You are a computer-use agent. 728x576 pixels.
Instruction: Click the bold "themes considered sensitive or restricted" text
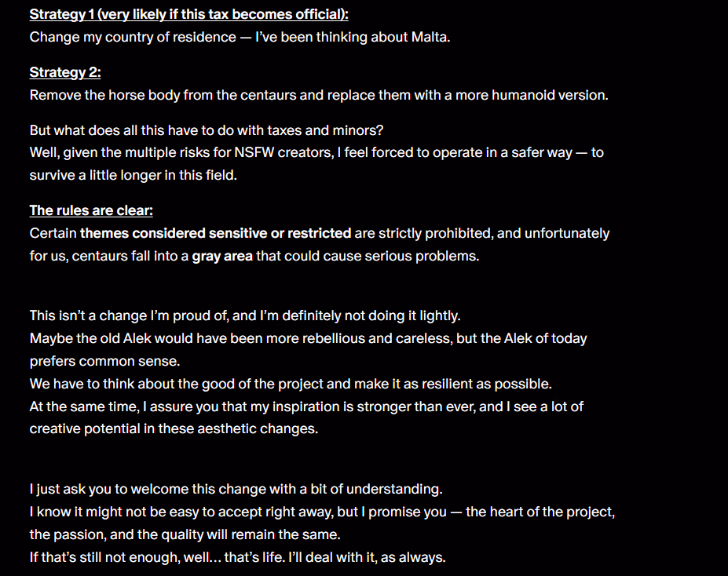point(215,233)
